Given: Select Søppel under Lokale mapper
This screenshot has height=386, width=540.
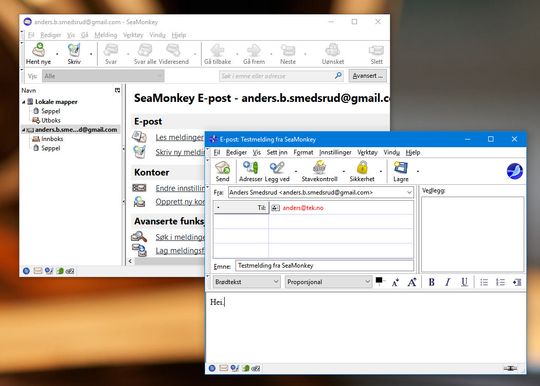Looking at the screenshot, I should tap(51, 111).
